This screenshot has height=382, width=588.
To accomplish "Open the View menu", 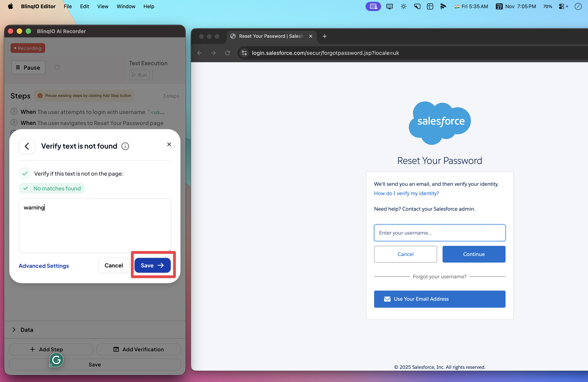I will 102,6.
